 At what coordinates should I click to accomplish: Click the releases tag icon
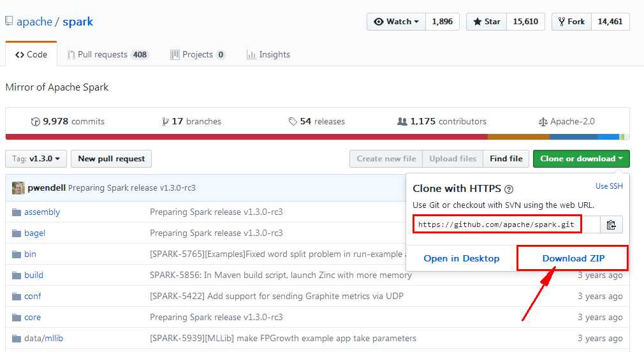(293, 122)
